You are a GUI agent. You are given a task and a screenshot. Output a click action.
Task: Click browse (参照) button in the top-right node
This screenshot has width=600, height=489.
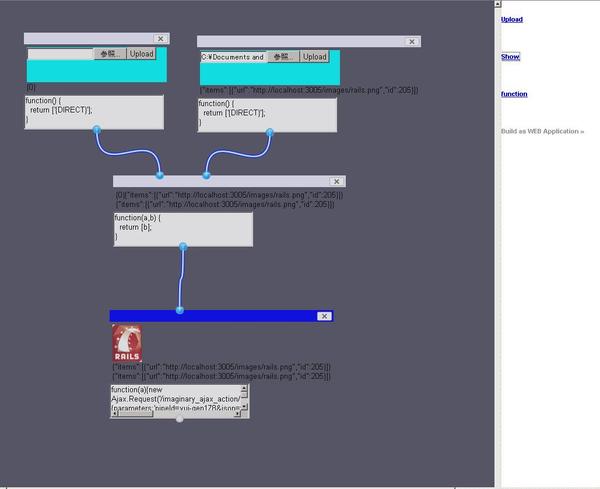pos(283,57)
